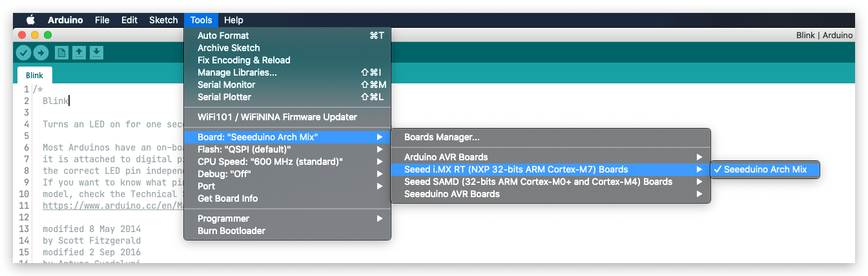Open the Help menu
Screen dimensions: 868x276
pyautogui.click(x=234, y=20)
